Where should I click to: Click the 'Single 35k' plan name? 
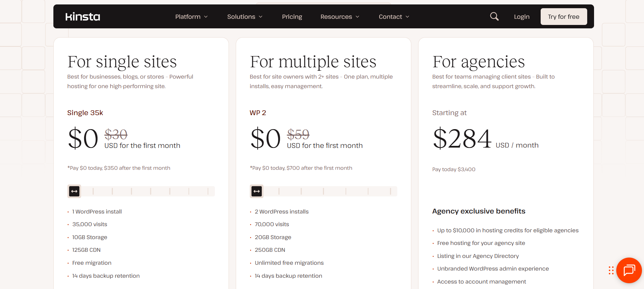pyautogui.click(x=85, y=113)
